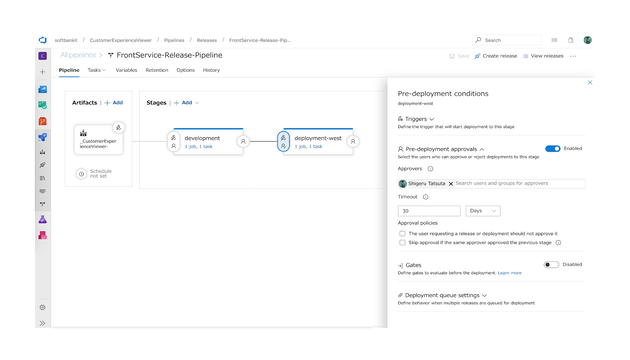Click CustomerExperienceViewer in the breadcrumb
Image resolution: width=630 pixels, height=360 pixels.
point(121,40)
